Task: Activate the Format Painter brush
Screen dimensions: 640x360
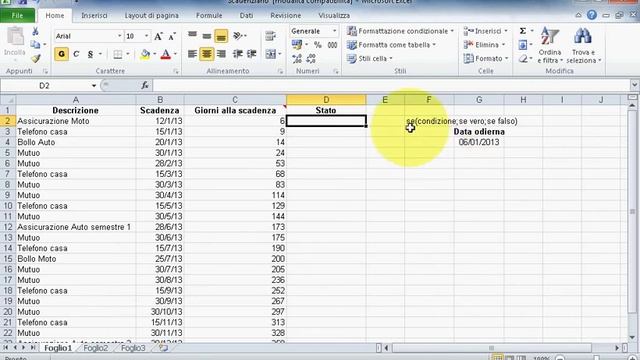Action: [x=36, y=58]
